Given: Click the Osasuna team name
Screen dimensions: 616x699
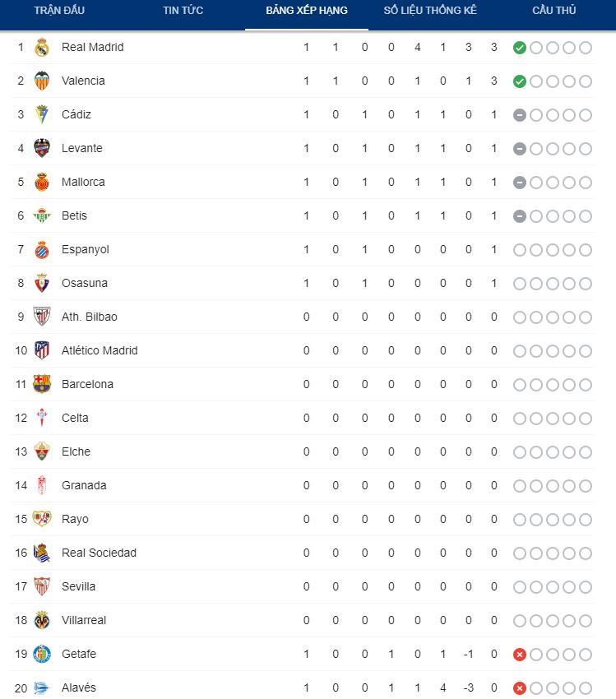Looking at the screenshot, I should pyautogui.click(x=84, y=283).
